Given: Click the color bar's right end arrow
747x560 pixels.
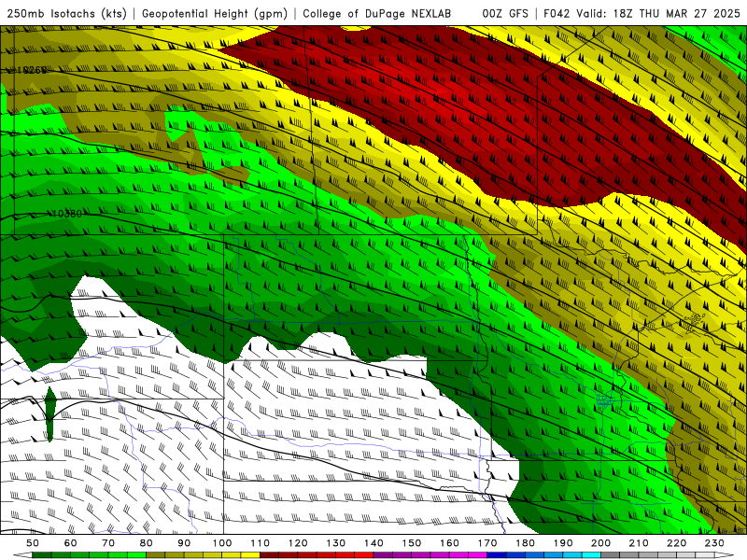Looking at the screenshot, I should (725, 555).
